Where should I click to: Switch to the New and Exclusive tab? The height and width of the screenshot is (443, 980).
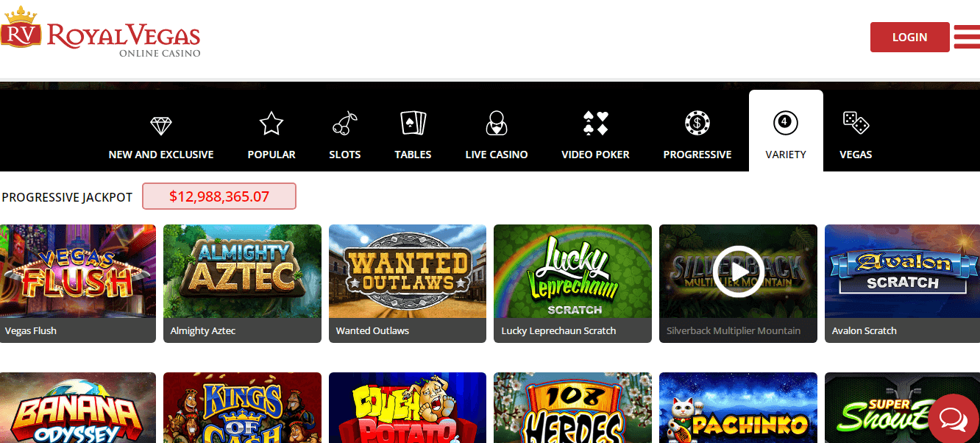161,155
